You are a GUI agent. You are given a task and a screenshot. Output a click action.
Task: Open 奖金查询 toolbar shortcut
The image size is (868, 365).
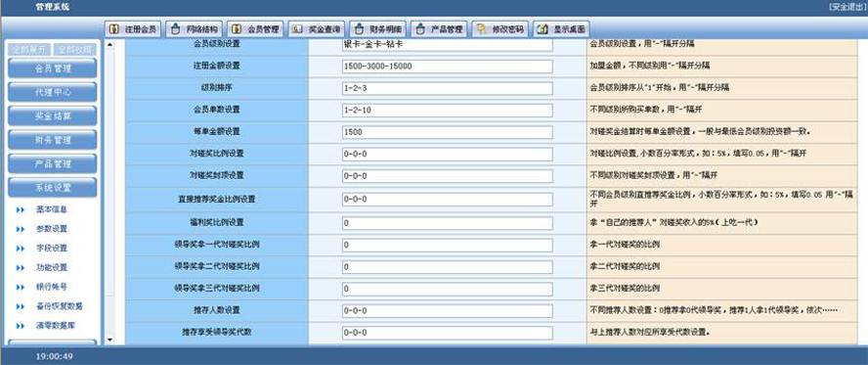point(316,28)
